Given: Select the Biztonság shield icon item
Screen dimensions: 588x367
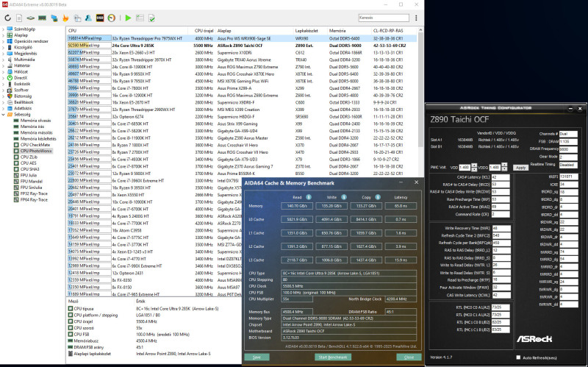Looking at the screenshot, I should (x=9, y=96).
